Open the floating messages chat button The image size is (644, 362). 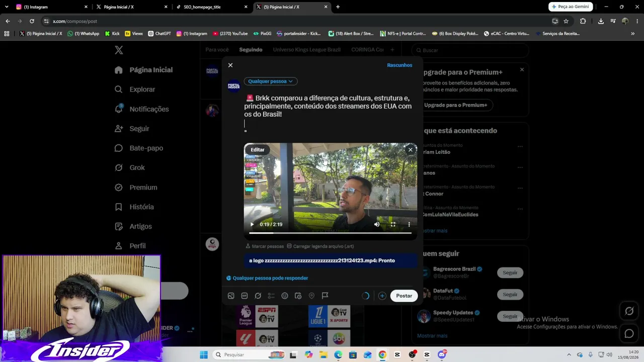629,333
